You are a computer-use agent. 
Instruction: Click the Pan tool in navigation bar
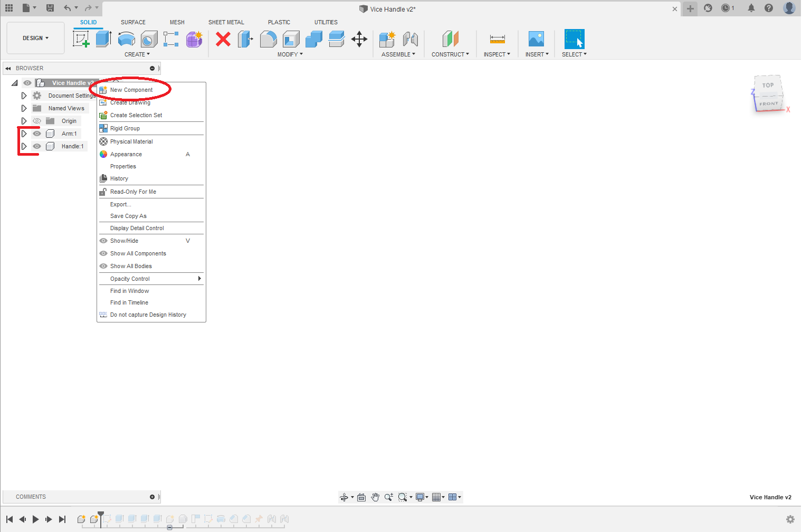[x=375, y=497]
